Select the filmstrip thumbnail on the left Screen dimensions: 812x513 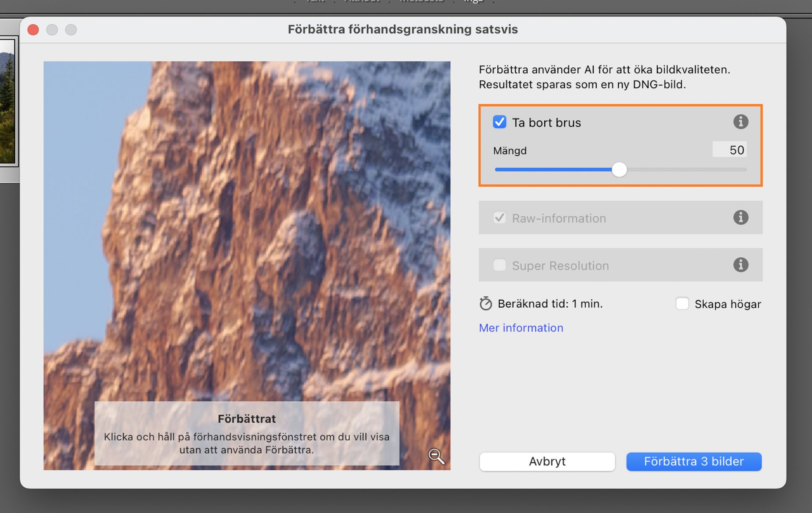pyautogui.click(x=8, y=102)
